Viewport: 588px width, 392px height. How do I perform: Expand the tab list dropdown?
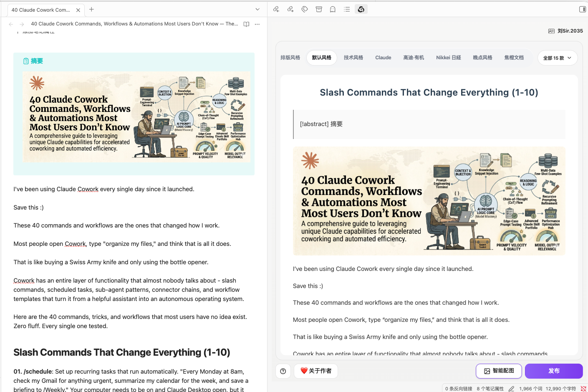click(x=257, y=9)
